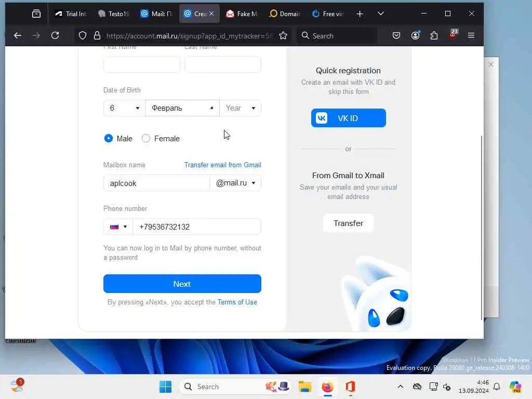
Task: Open the notifications bell icon
Action: pos(497,387)
